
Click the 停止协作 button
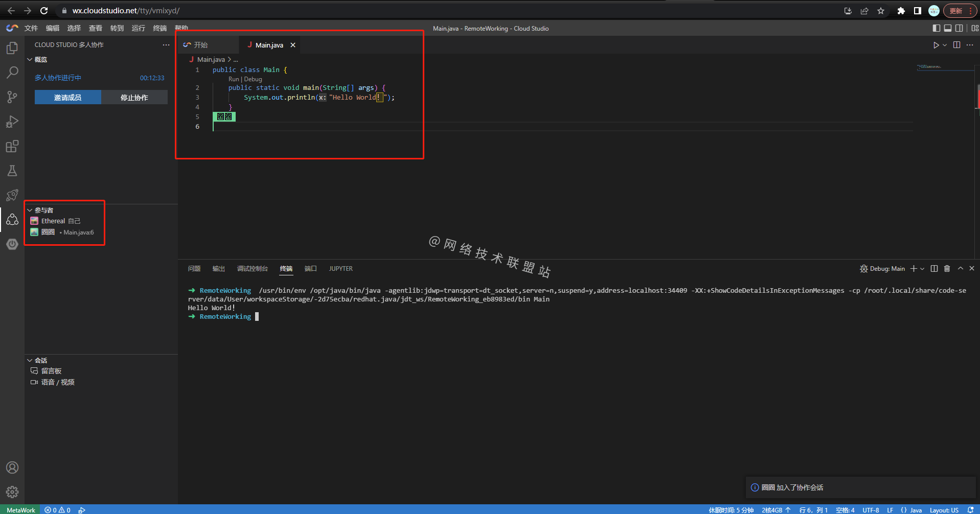(134, 97)
